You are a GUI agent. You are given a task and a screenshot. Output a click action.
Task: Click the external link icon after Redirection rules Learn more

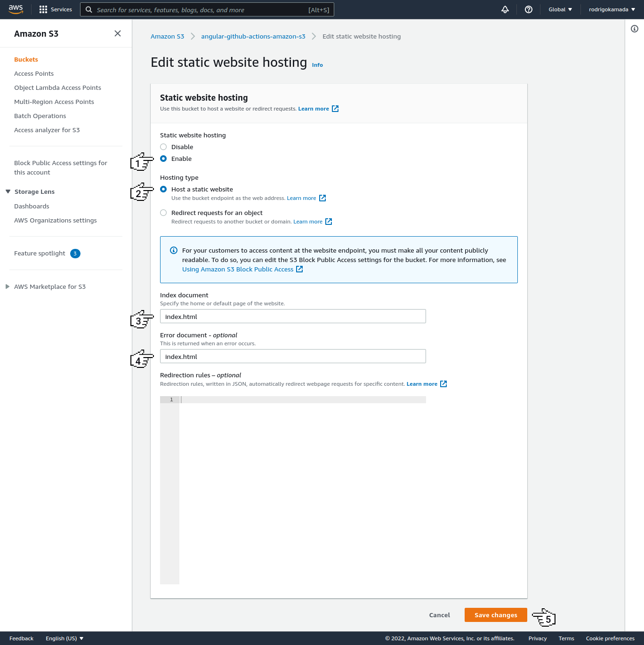443,383
